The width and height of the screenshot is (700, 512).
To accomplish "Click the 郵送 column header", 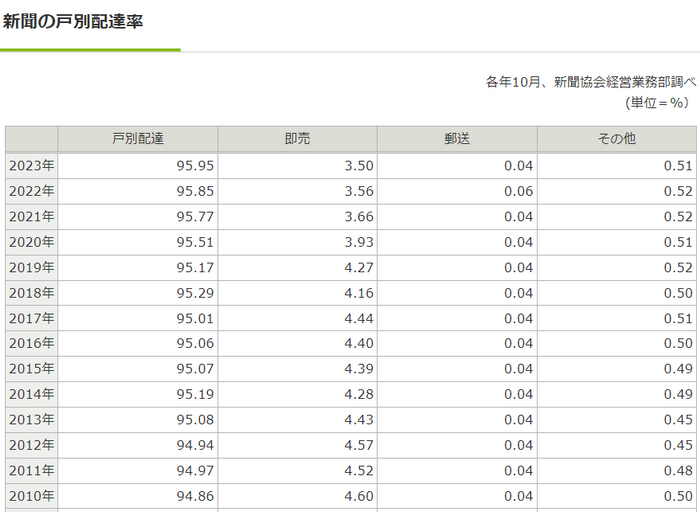I will point(457,139).
